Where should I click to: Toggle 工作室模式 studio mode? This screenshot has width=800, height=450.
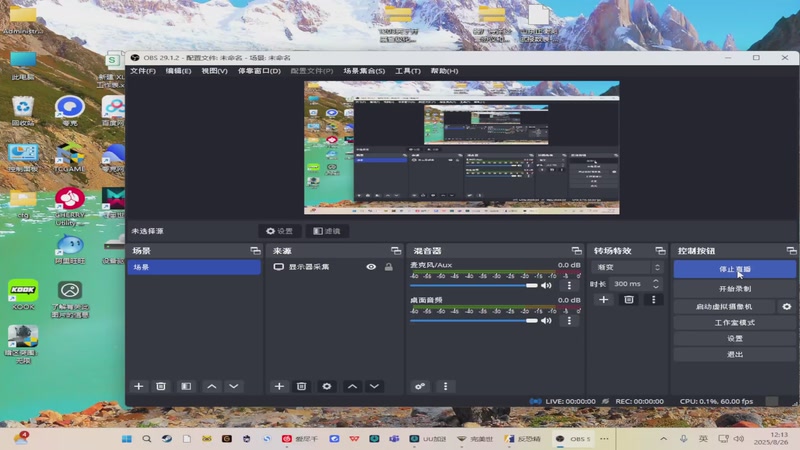[x=735, y=322]
